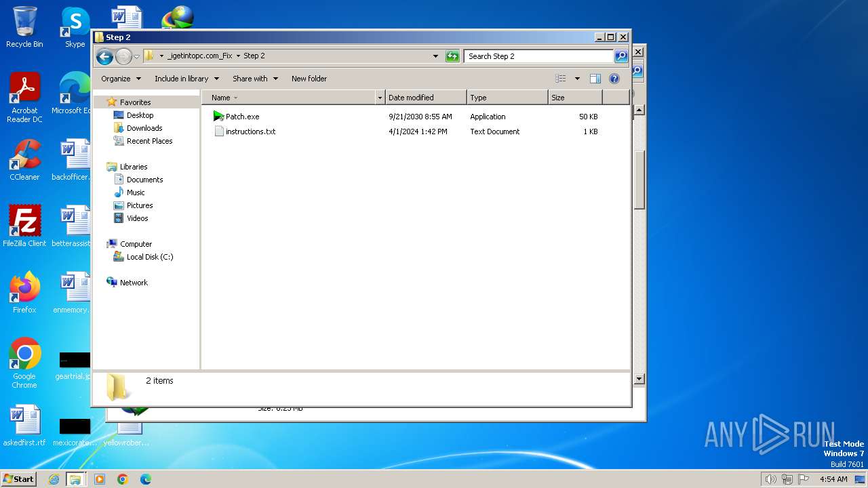Open the Pictures library
Image resolution: width=868 pixels, height=488 pixels.
click(x=140, y=205)
